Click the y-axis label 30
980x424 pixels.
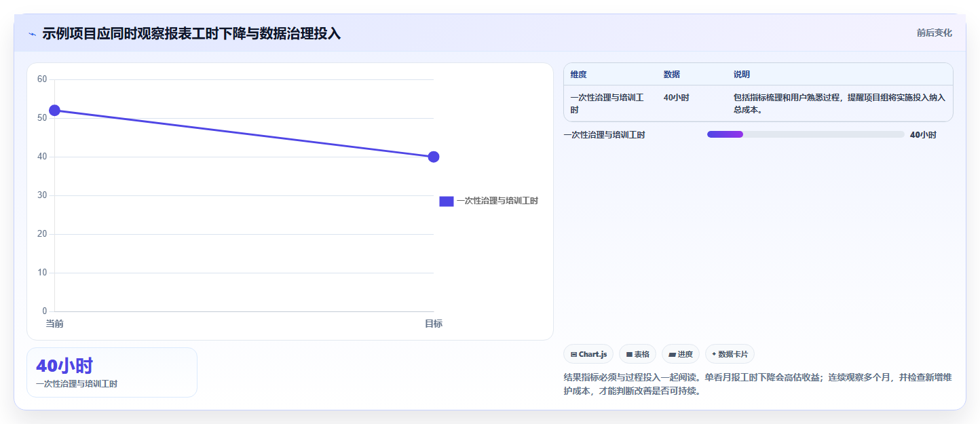(x=42, y=195)
